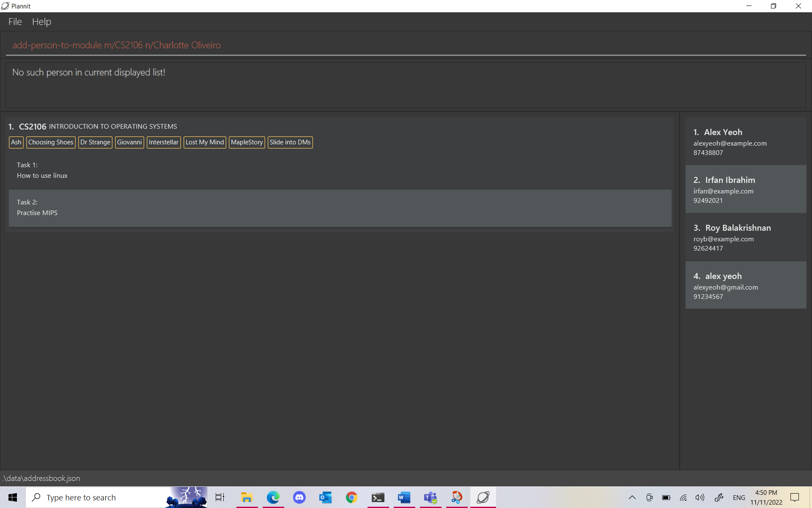The image size is (812, 508).
Task: Click the command input field
Action: pyautogui.click(x=406, y=45)
